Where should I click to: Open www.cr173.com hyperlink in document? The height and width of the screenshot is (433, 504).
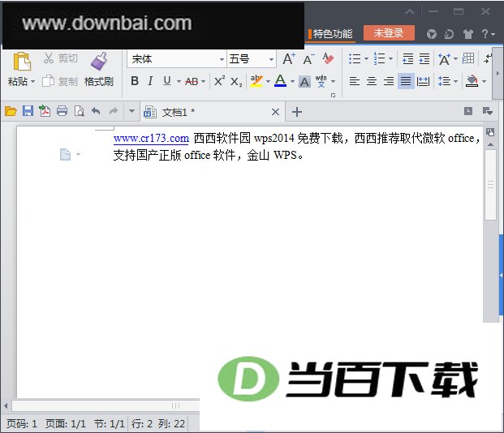(151, 139)
